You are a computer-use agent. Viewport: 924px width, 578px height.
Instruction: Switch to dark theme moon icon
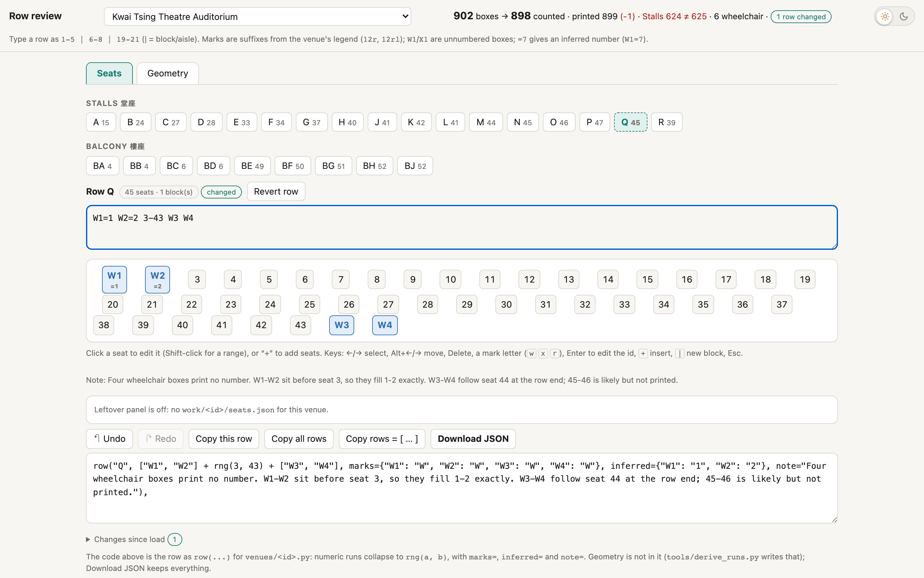(904, 16)
